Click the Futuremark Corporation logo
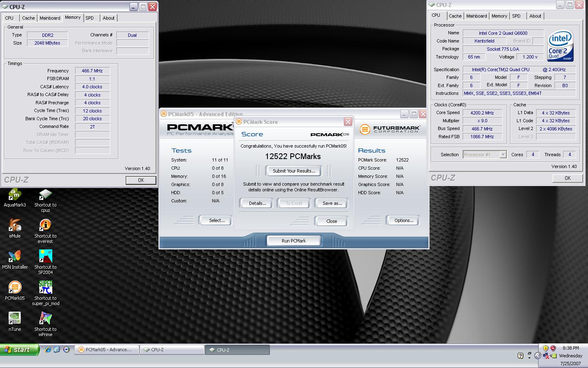The image size is (588, 368). 390,129
